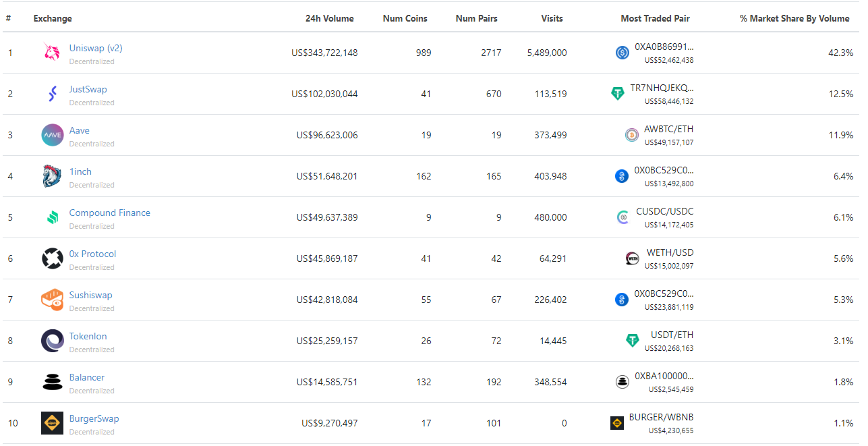Image resolution: width=868 pixels, height=446 pixels.
Task: Click the Sushiswap orange logo
Action: [52, 300]
